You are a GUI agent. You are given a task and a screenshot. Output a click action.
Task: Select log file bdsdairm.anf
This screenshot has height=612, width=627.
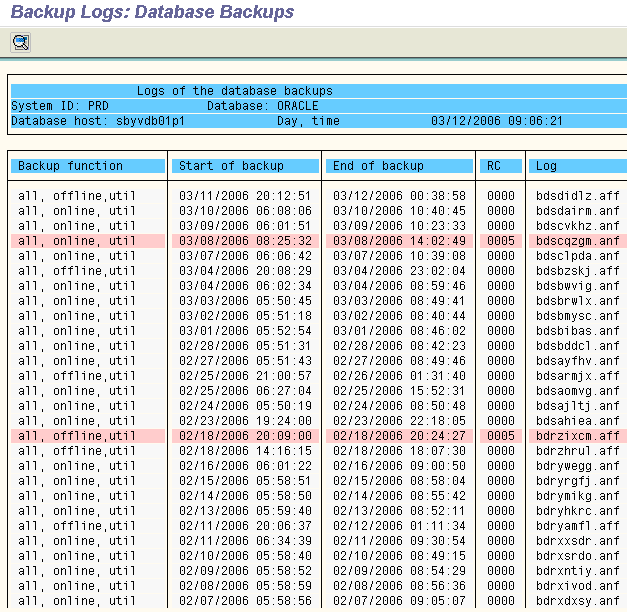(577, 211)
